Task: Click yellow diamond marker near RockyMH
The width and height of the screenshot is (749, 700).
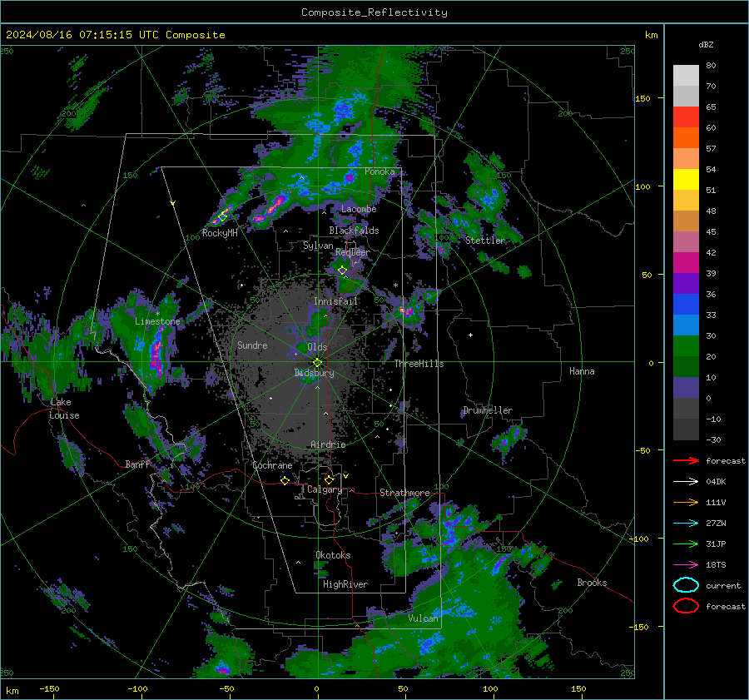Action: (222, 217)
